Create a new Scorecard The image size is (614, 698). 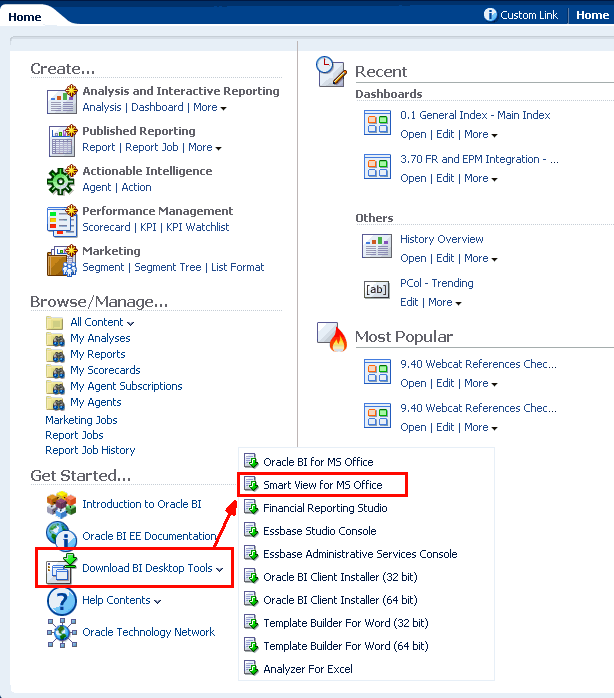[x=106, y=227]
